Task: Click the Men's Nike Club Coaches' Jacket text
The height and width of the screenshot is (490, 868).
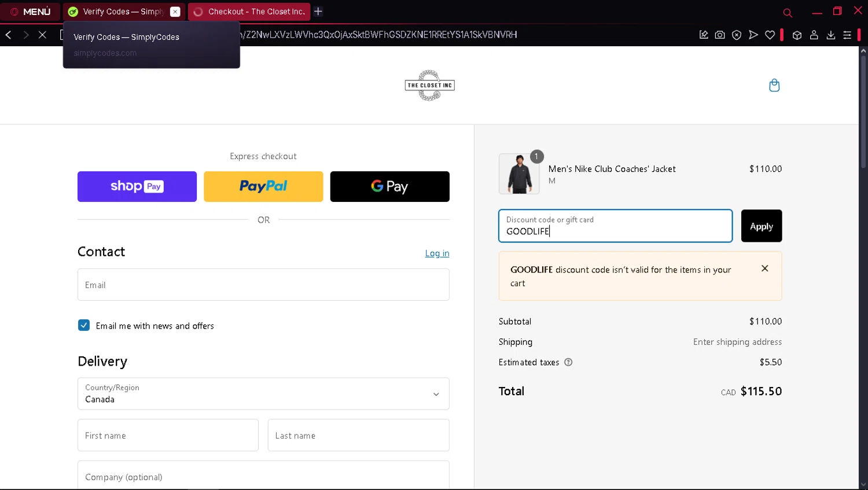Action: (x=612, y=169)
